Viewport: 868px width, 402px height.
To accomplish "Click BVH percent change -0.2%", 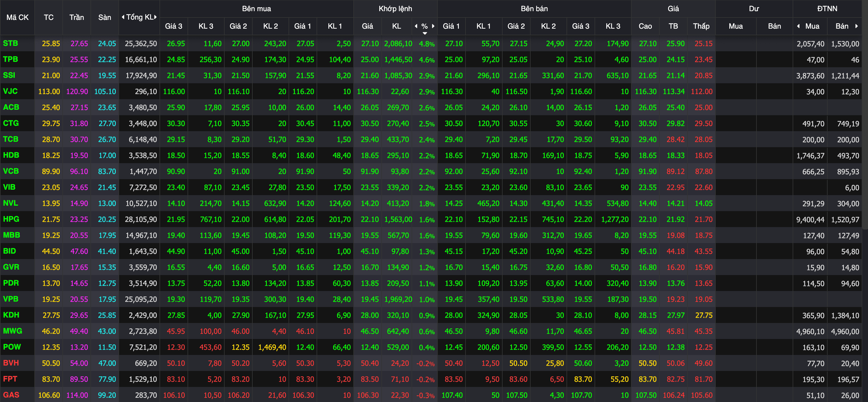I will click(425, 364).
